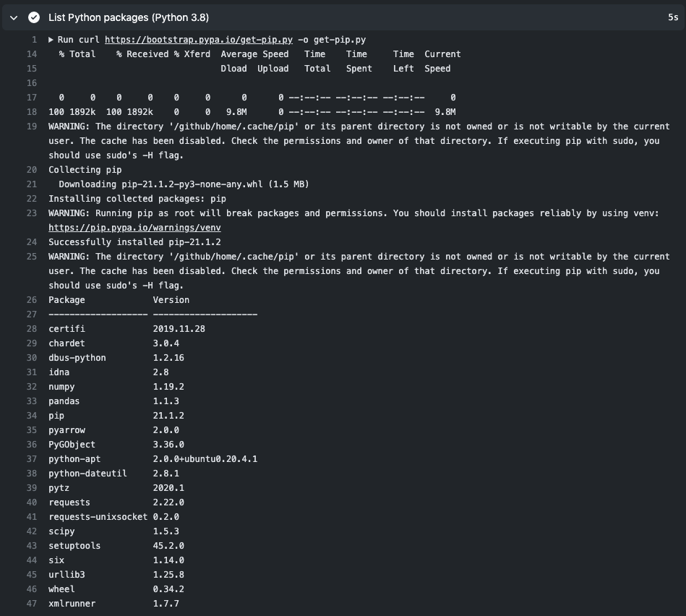Click 'Downloading pip-21.1.2-py3-none-any.whl' line

point(184,184)
